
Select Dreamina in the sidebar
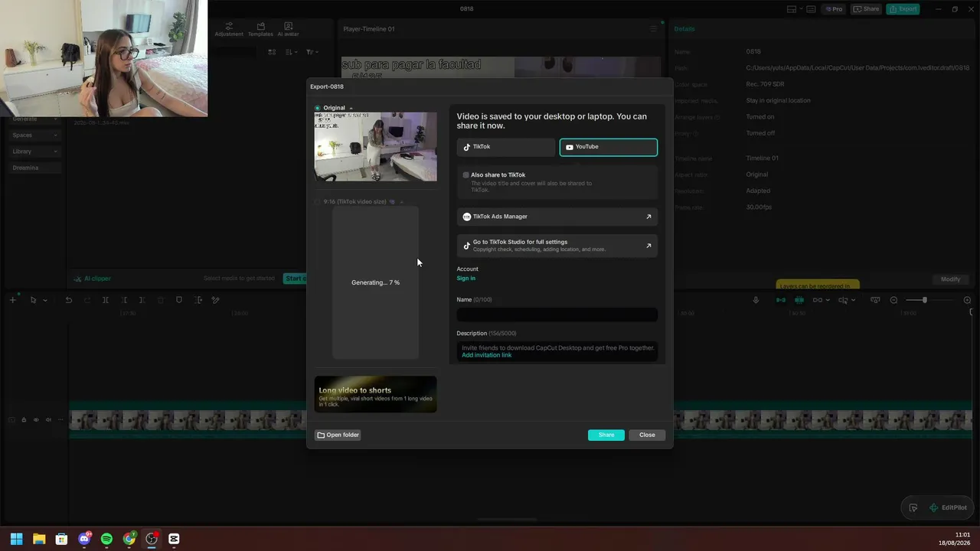click(x=35, y=168)
